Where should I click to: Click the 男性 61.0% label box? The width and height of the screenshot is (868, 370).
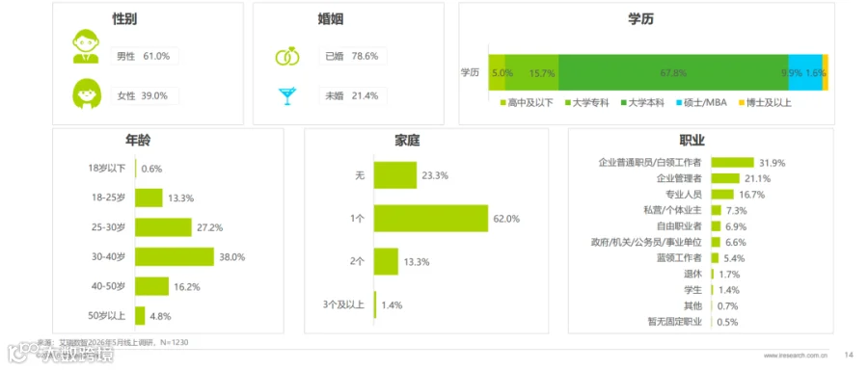point(145,56)
